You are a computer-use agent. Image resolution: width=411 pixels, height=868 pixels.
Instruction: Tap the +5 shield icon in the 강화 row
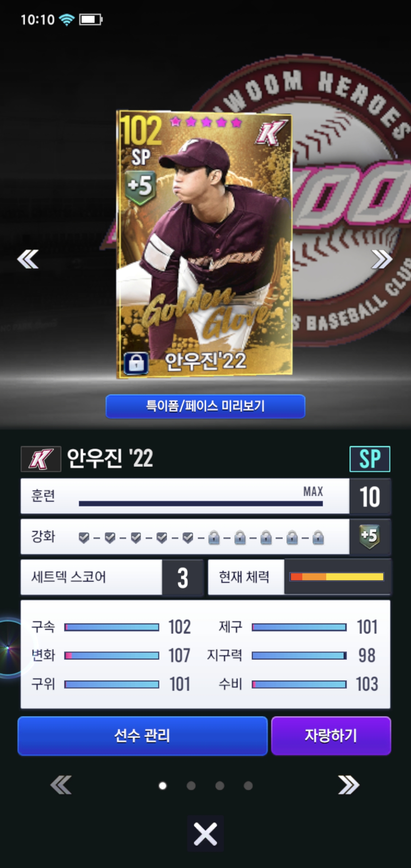[369, 536]
